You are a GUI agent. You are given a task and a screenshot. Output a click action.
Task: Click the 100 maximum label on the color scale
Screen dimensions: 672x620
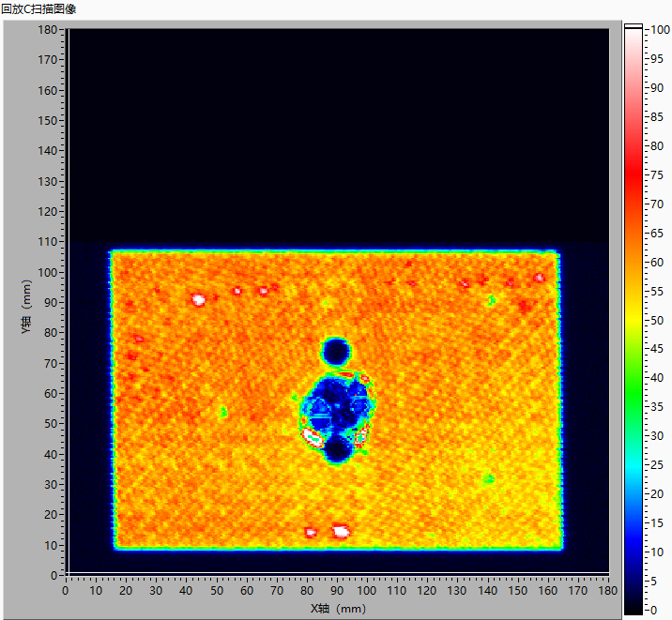660,29
